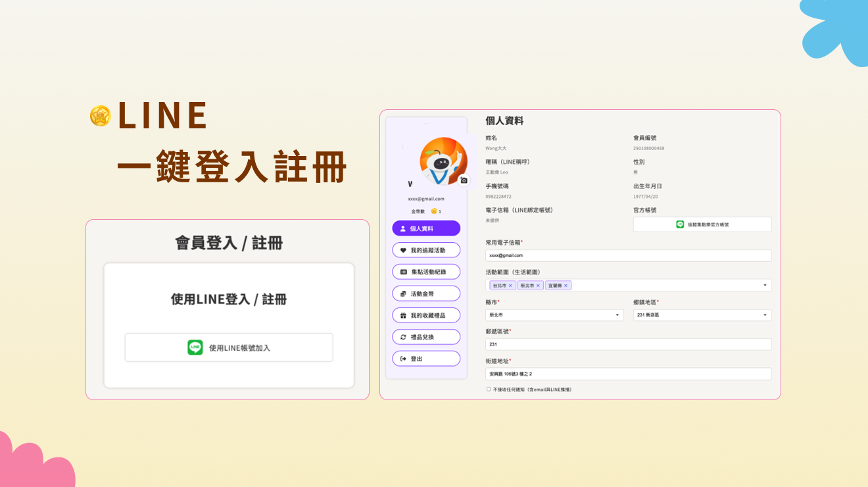This screenshot has width=868, height=487.
Task: Focus the 郵遞區號 input field
Action: point(629,344)
